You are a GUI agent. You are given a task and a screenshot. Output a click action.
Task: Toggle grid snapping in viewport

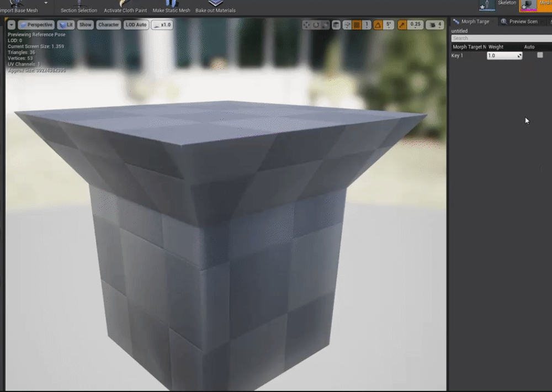click(x=357, y=25)
